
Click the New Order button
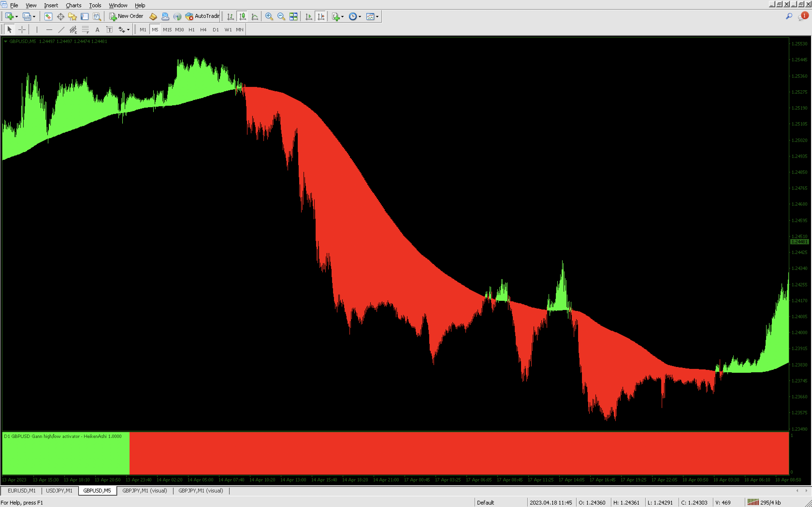pos(126,16)
